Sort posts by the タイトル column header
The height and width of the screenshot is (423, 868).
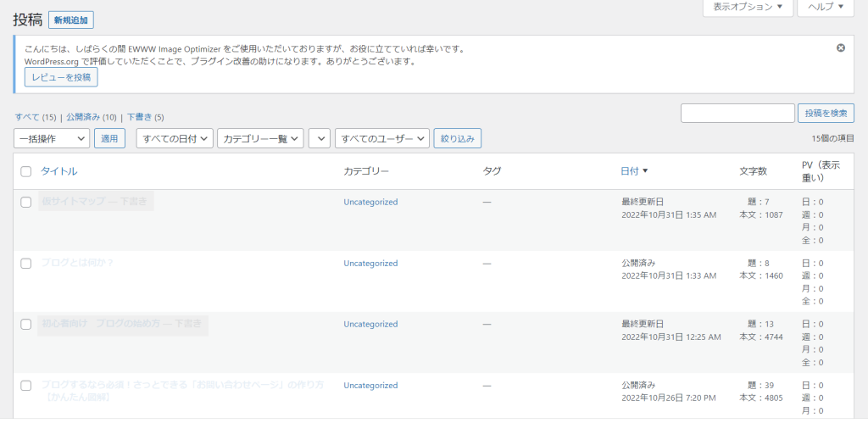pyautogui.click(x=58, y=171)
